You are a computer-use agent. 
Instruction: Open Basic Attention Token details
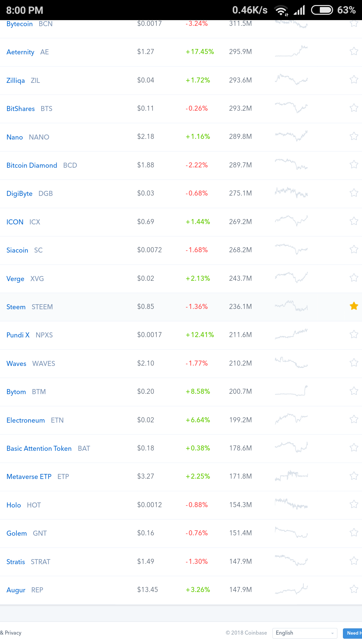point(39,448)
